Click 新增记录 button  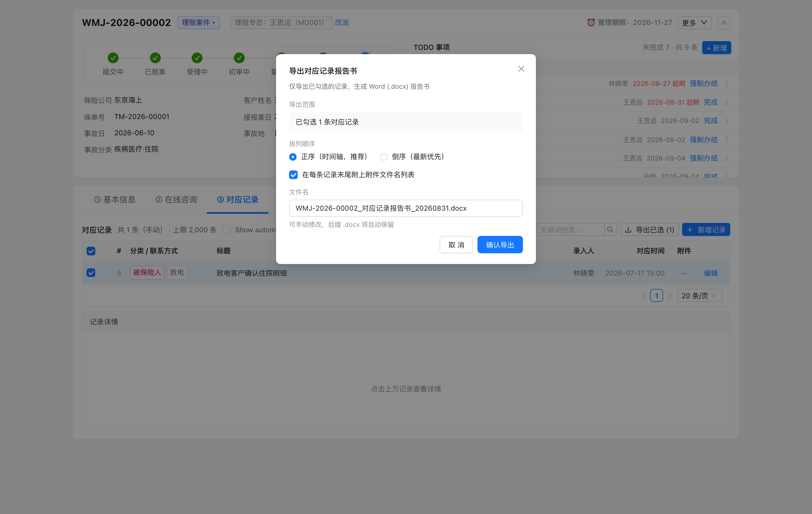coord(706,230)
